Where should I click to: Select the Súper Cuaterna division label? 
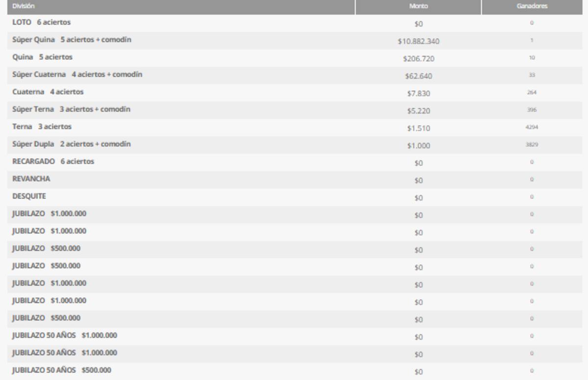77,74
